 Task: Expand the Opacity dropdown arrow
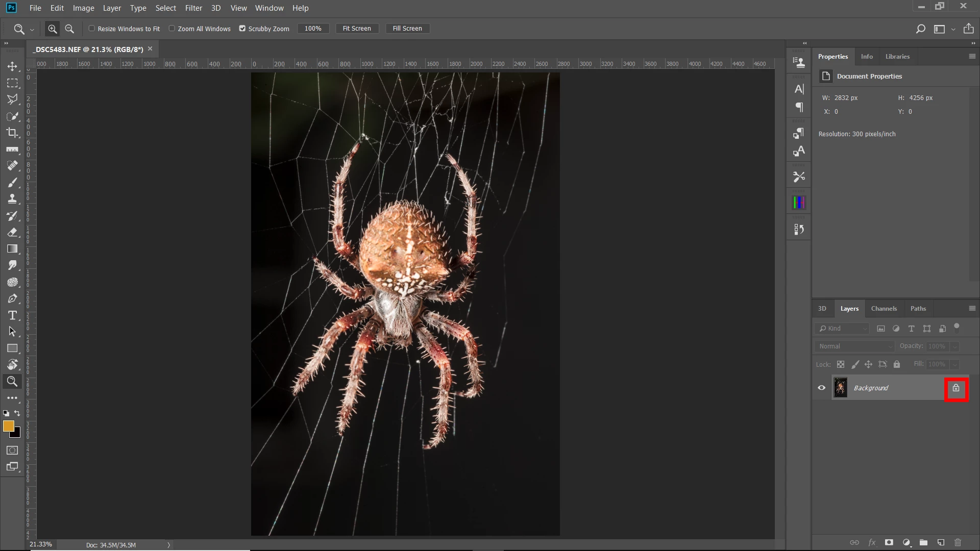[x=954, y=346]
